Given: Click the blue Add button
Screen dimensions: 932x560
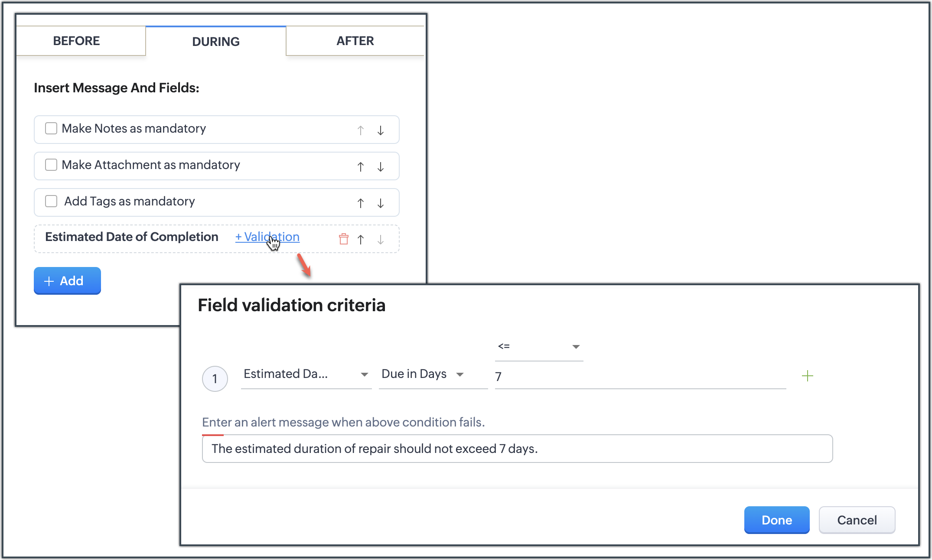Looking at the screenshot, I should click(67, 281).
